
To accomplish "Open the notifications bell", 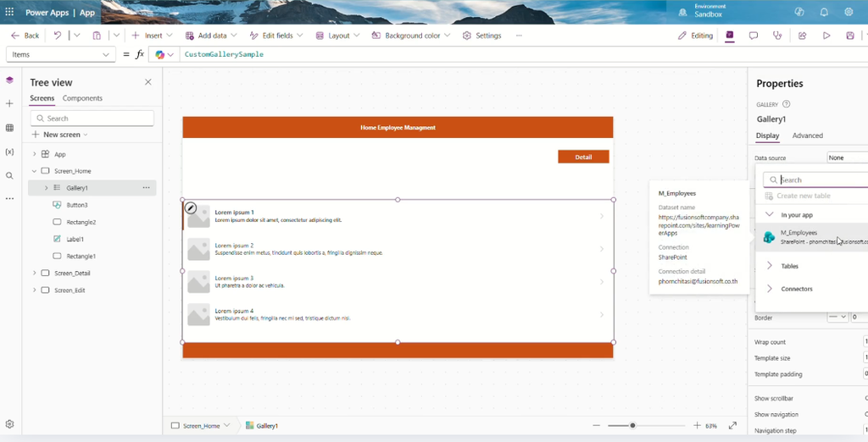I will (824, 12).
